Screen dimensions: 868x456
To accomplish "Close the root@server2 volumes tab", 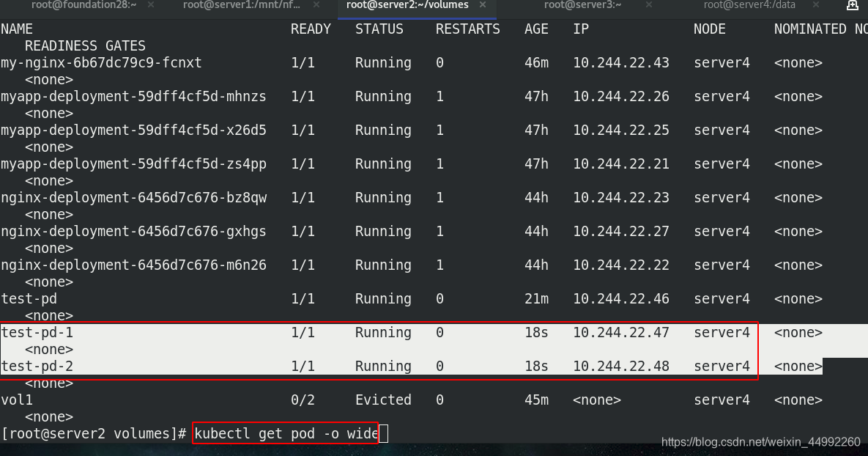I will pyautogui.click(x=483, y=5).
